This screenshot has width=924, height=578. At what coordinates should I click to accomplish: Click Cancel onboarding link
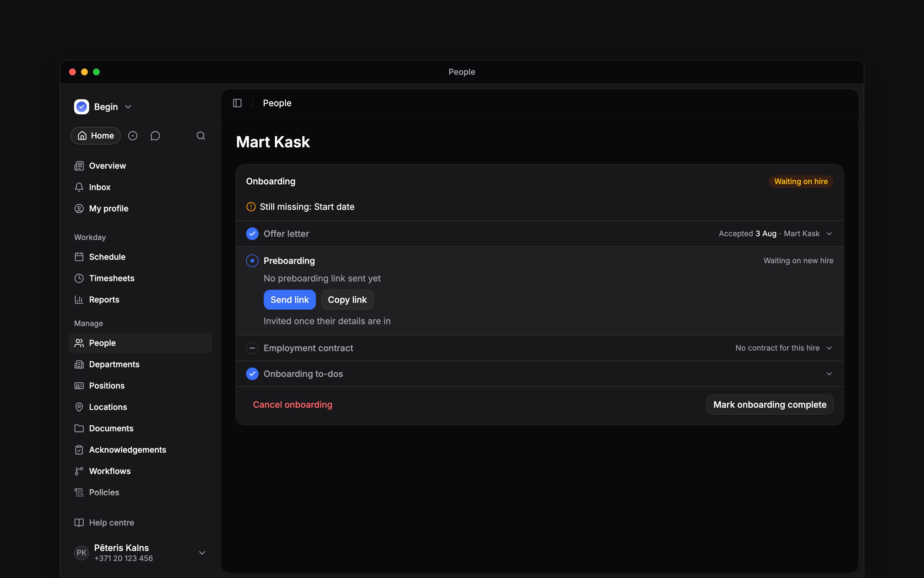point(293,405)
